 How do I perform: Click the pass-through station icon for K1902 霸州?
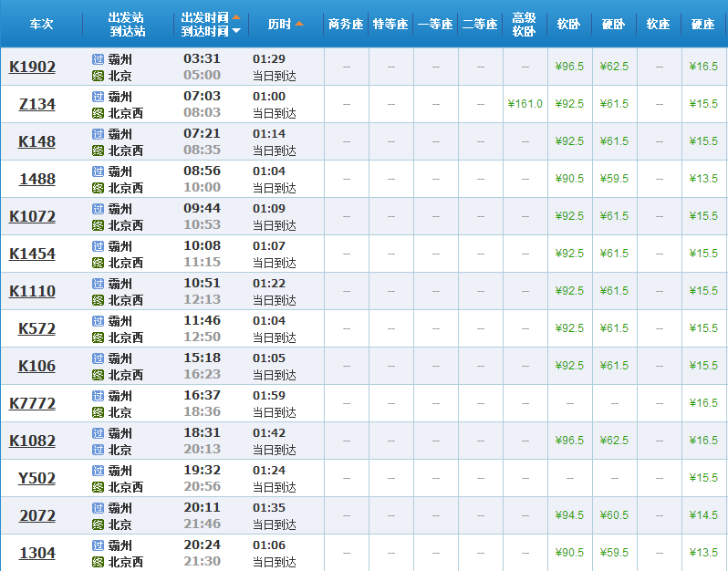pos(98,59)
